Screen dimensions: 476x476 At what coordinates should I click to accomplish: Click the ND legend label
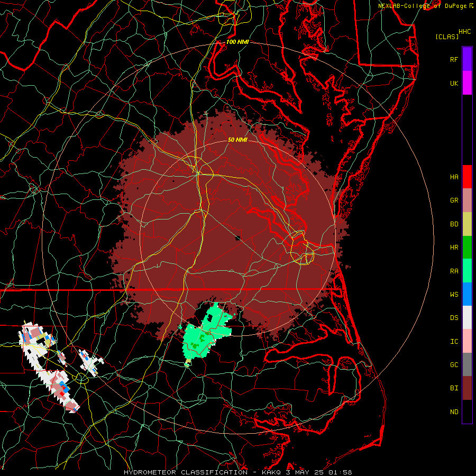(454, 411)
